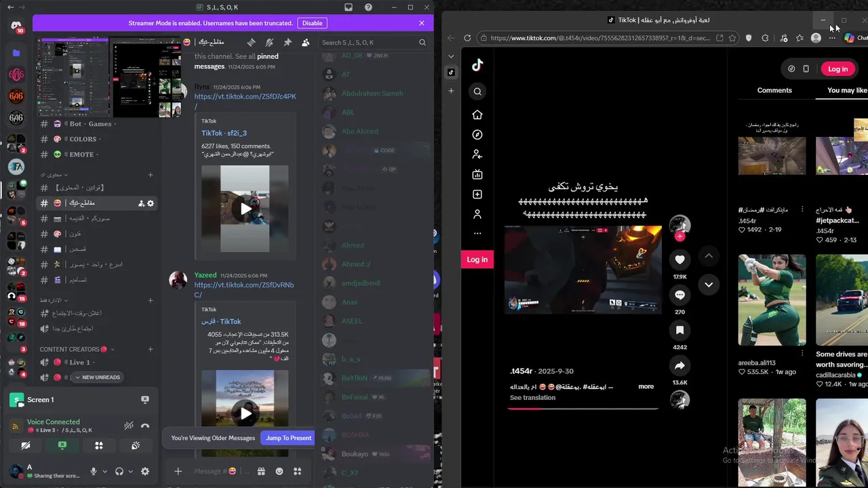Screen dimensions: 868x488
Task: Stop watching Screen 1 stream icon
Action: click(x=144, y=400)
